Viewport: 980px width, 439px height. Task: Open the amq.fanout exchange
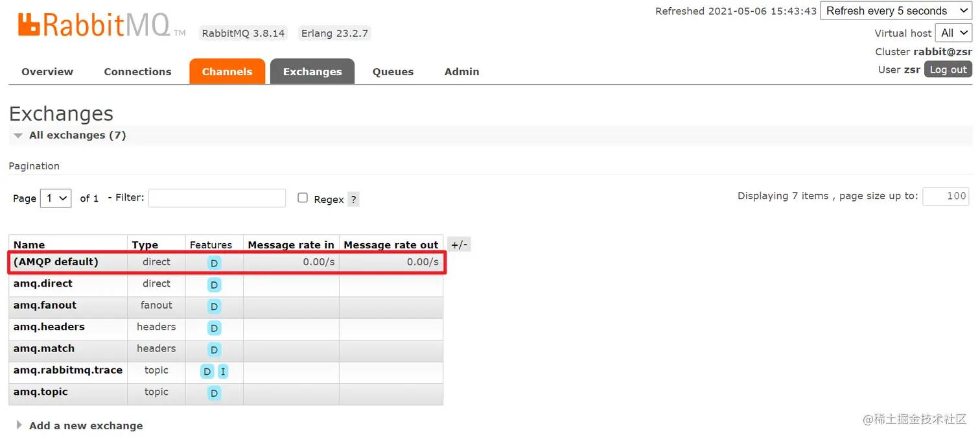click(x=45, y=305)
